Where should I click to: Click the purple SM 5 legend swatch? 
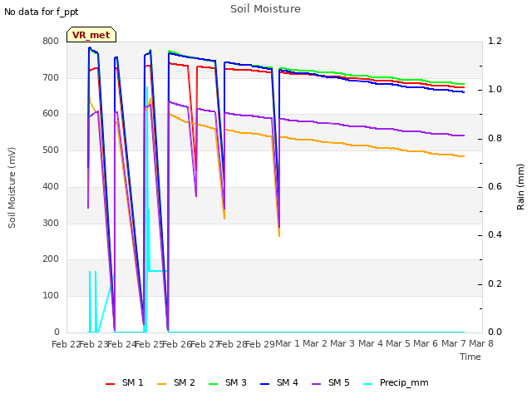pos(317,384)
